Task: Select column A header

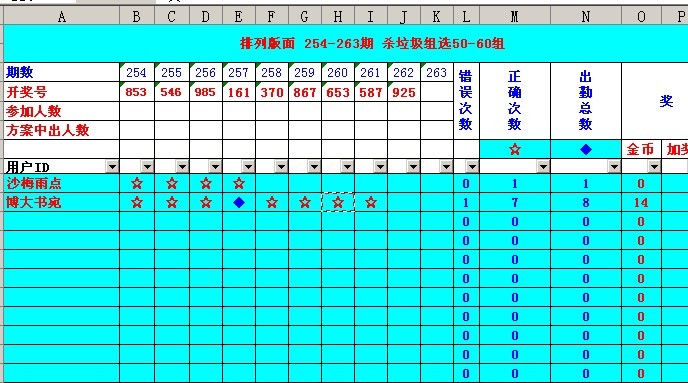Action: pos(61,17)
